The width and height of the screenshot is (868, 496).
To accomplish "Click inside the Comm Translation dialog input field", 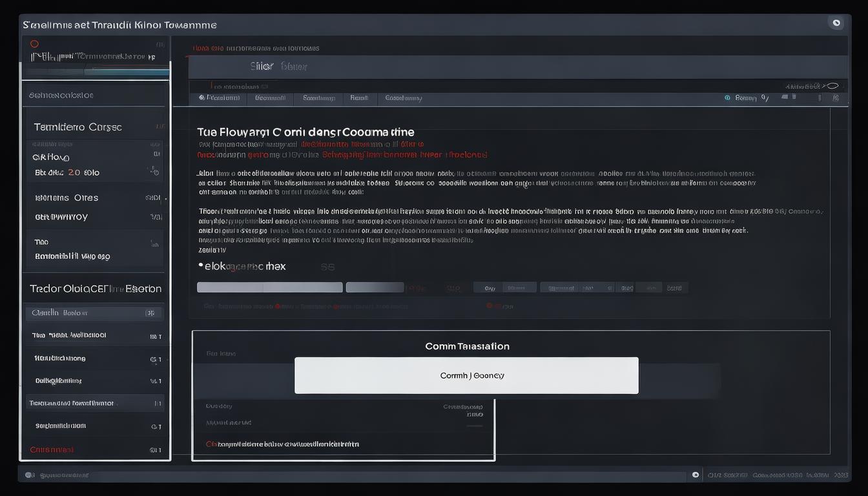I will [466, 375].
